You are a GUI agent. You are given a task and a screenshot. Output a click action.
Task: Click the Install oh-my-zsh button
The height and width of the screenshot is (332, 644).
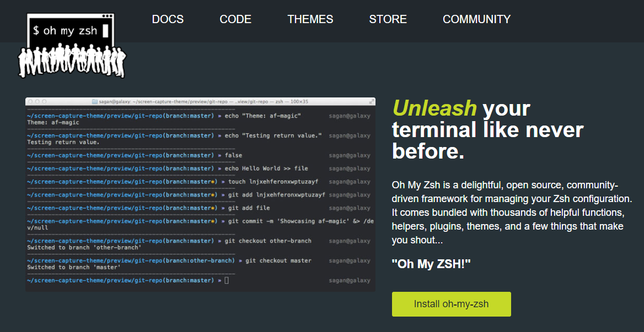(x=452, y=304)
